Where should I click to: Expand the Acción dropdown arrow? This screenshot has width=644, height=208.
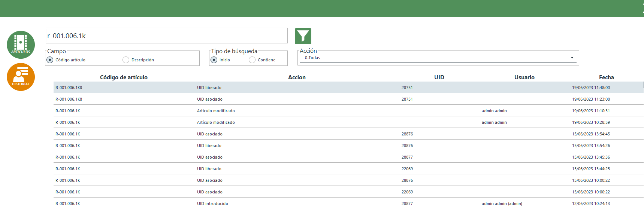[x=572, y=58]
